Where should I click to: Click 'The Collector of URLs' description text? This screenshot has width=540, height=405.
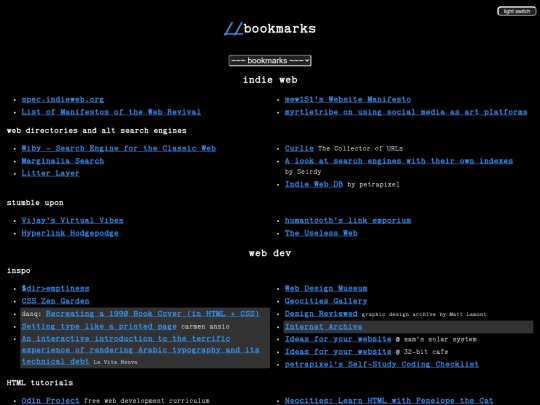click(360, 148)
